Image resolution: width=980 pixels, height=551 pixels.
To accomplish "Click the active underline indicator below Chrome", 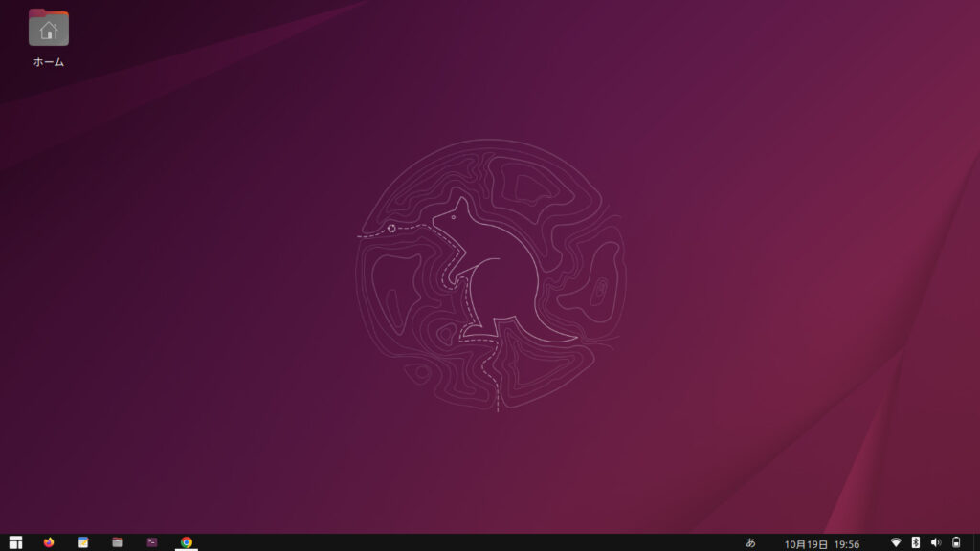I will click(187, 550).
